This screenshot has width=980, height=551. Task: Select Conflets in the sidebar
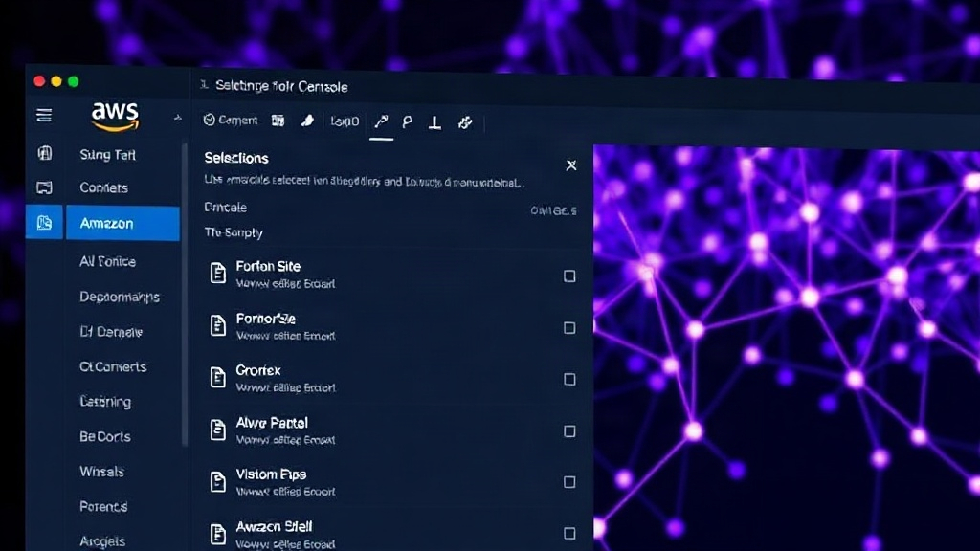point(103,187)
